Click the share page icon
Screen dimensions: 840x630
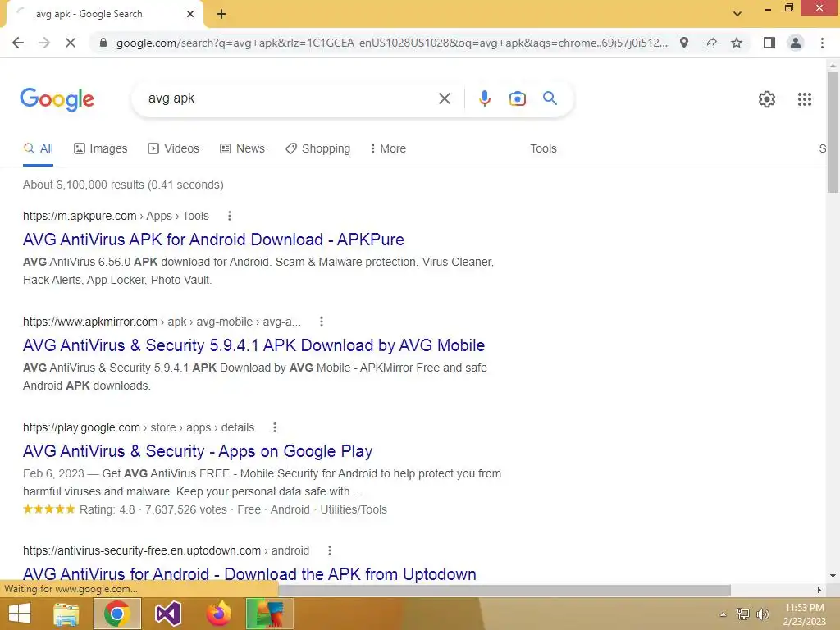pos(710,43)
